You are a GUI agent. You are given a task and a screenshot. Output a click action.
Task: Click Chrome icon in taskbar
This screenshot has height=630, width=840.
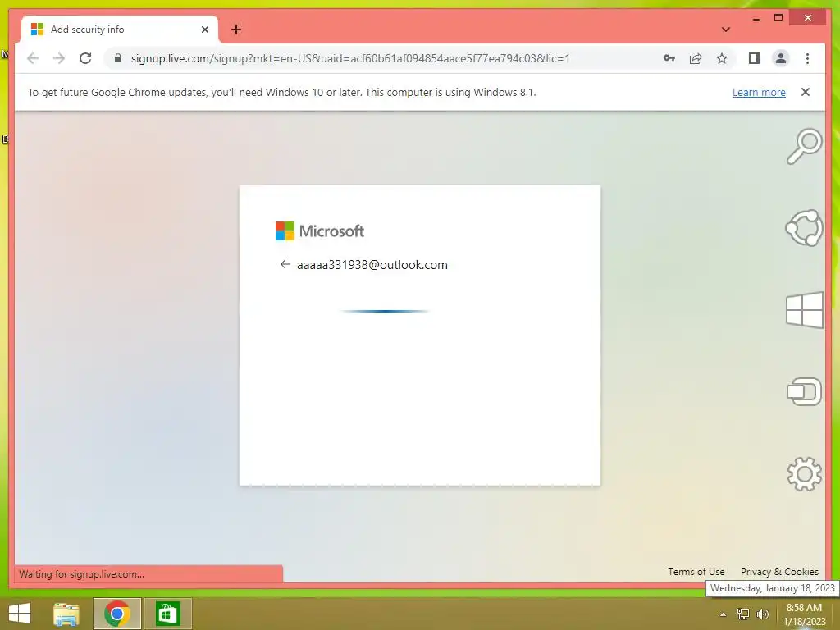[x=116, y=614]
